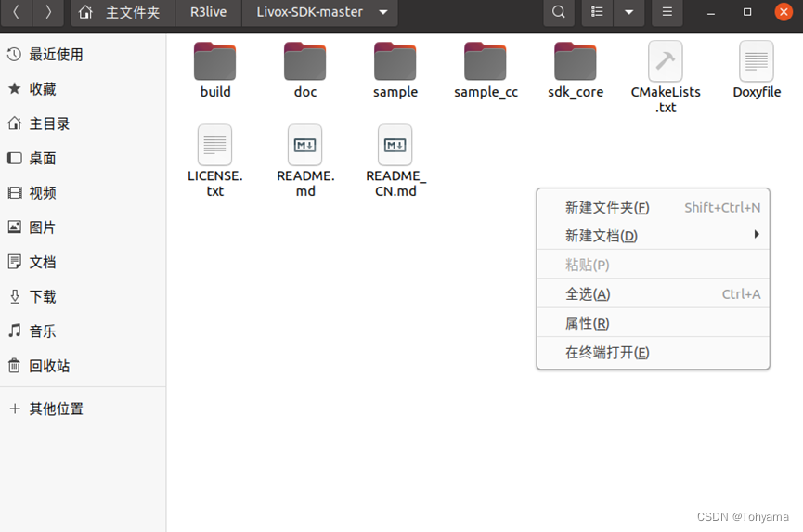Viewport: 803px width, 532px height.
Task: Open 视频 in the sidebar
Action: pos(83,193)
